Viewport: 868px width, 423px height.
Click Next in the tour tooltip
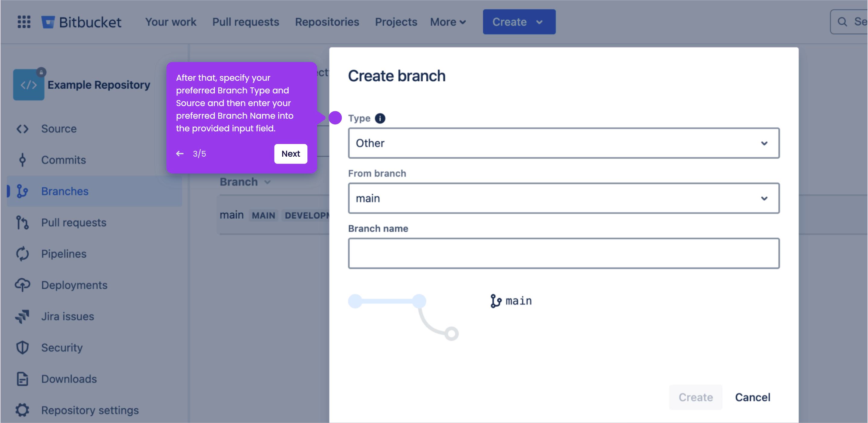tap(291, 154)
